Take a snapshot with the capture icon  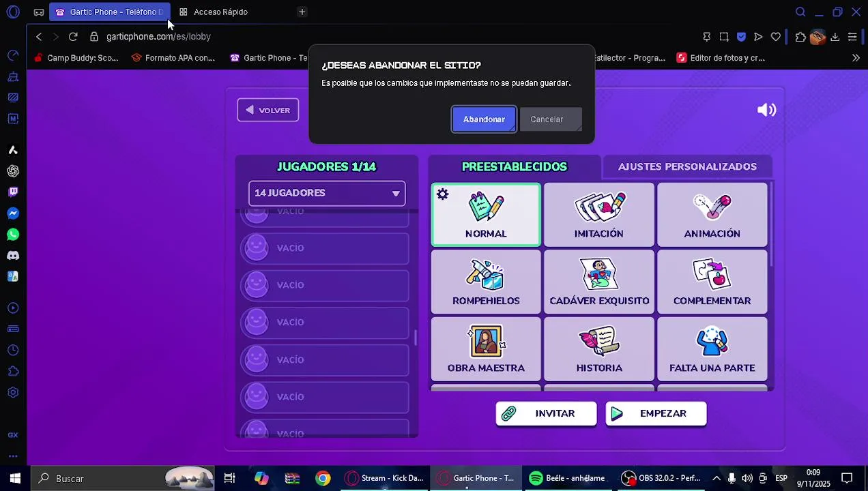tap(724, 37)
